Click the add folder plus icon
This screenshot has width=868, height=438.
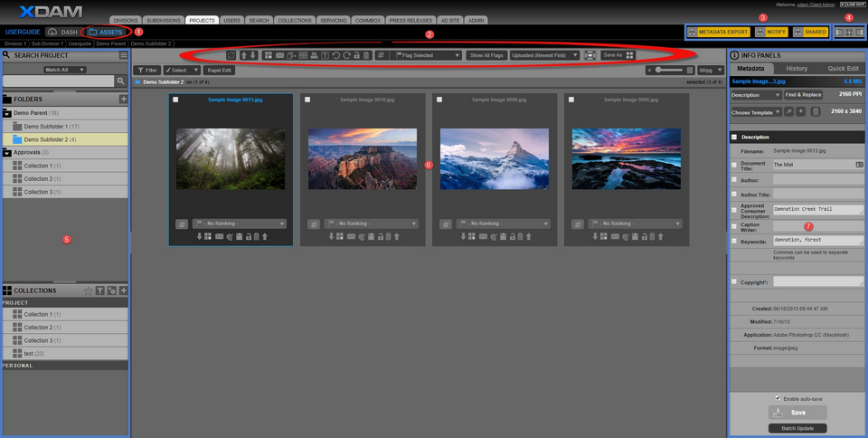pyautogui.click(x=123, y=99)
